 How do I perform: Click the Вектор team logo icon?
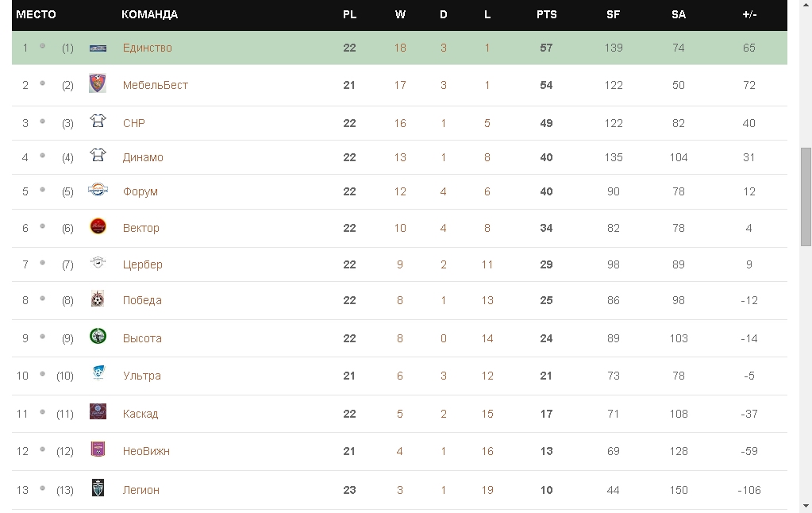(98, 227)
